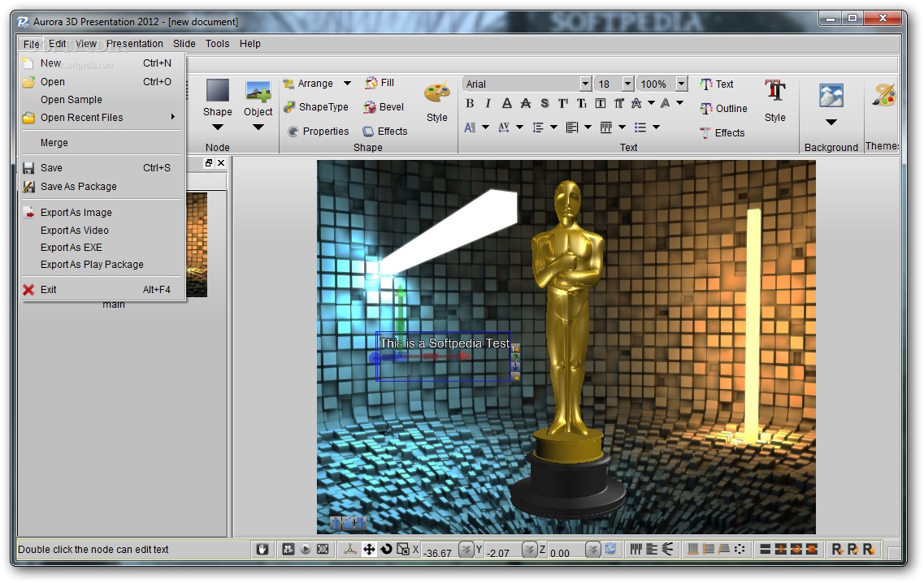Click the ShapeType button

coord(316,106)
